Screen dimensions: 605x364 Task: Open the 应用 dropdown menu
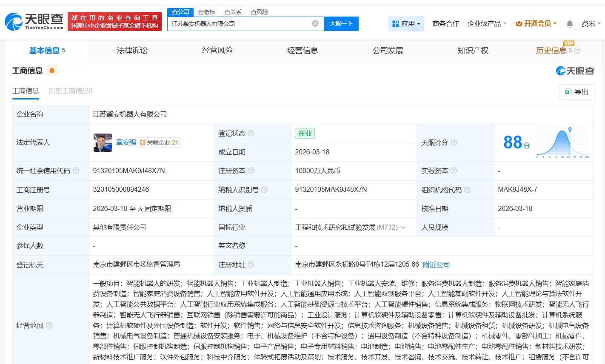(406, 24)
